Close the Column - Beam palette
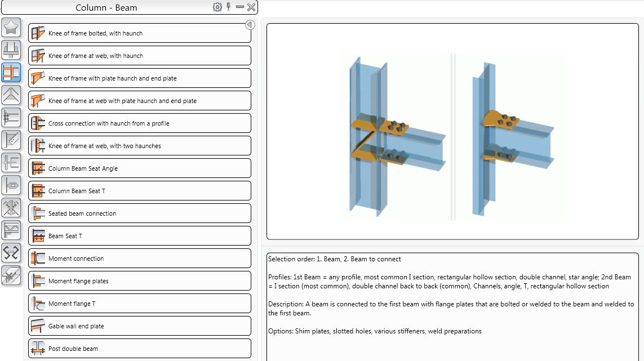 click(251, 7)
